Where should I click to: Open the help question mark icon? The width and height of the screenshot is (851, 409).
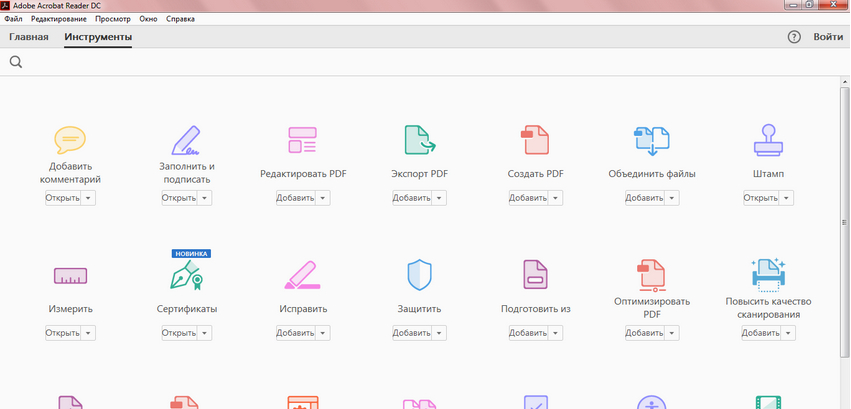pyautogui.click(x=794, y=37)
